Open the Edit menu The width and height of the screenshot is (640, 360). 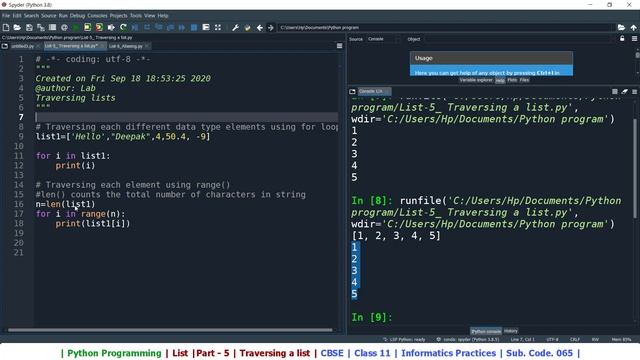click(x=17, y=16)
